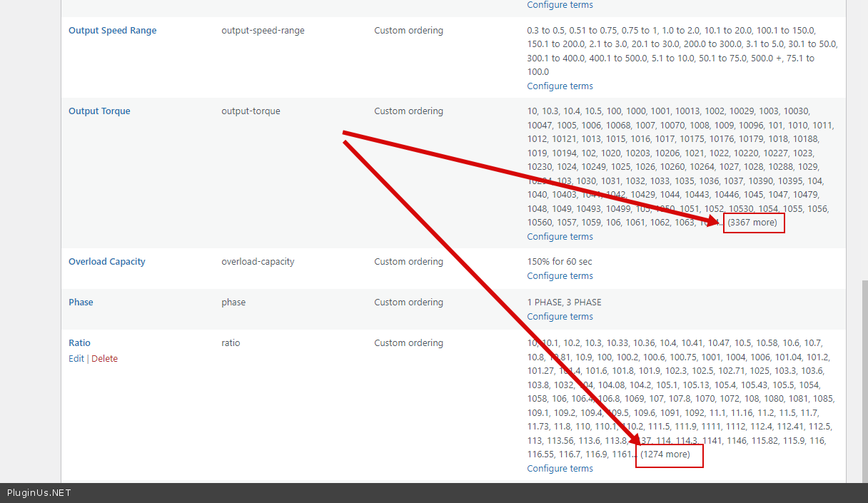Viewport: 868px width, 503px height.
Task: Click the output-torque slug text
Action: pyautogui.click(x=251, y=111)
